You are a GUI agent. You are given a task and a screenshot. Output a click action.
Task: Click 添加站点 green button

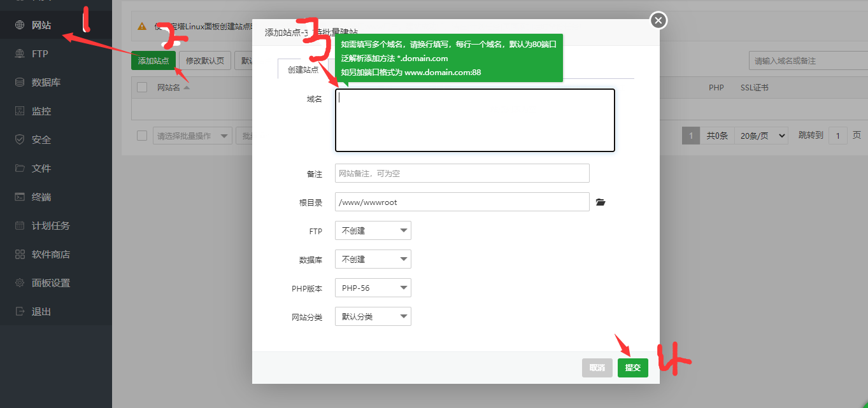coord(153,60)
